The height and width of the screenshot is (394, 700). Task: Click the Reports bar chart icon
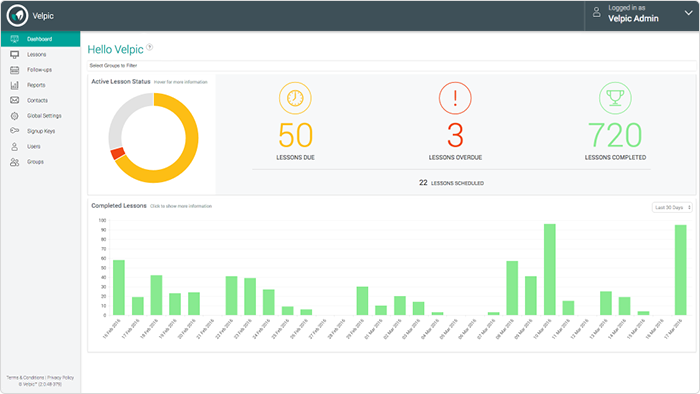(x=14, y=85)
